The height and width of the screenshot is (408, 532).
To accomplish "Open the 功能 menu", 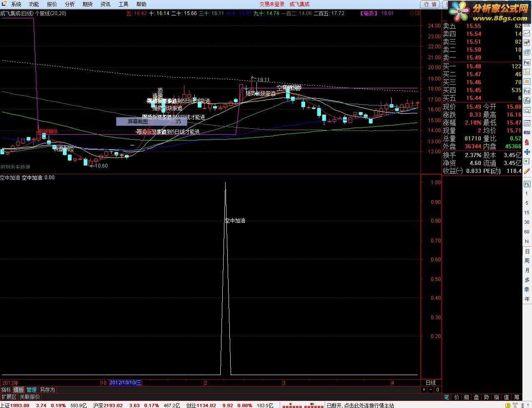I will coord(34,4).
